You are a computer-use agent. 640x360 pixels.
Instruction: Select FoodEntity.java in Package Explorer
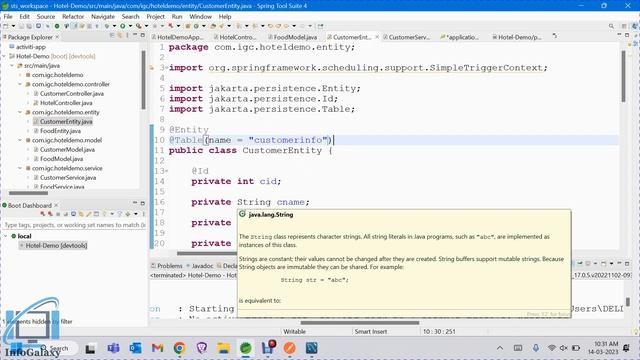(x=60, y=131)
